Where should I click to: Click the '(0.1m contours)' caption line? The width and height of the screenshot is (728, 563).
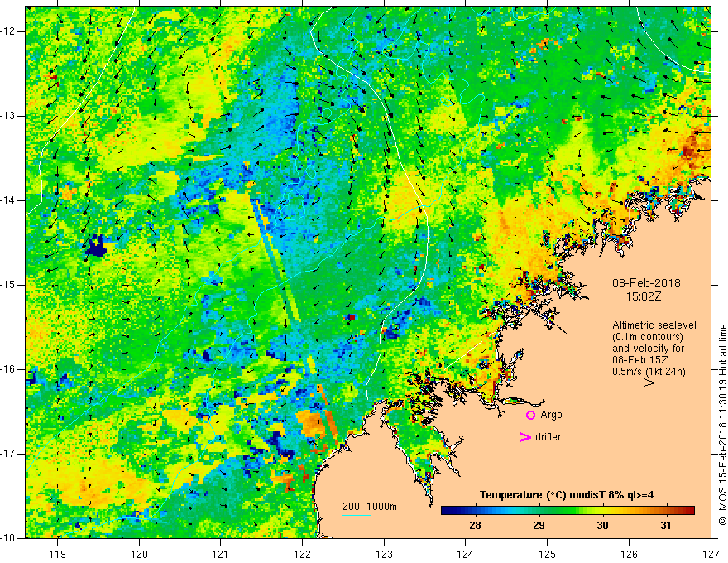[x=648, y=337]
